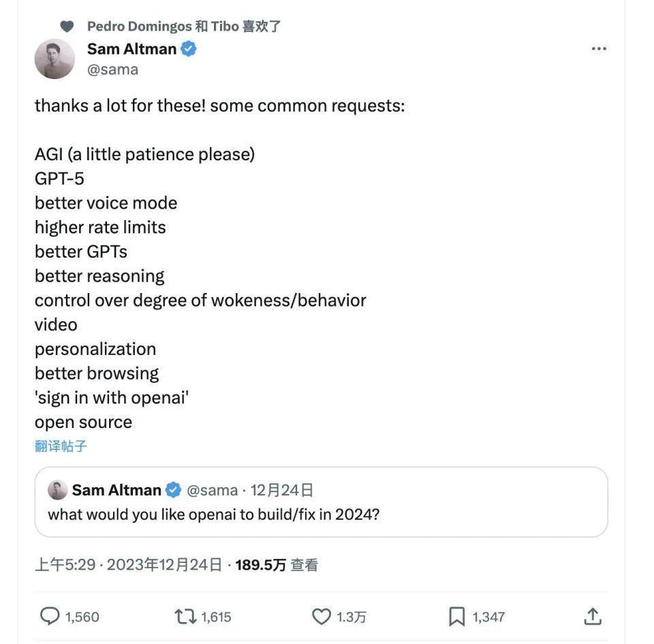The image size is (654, 644).
Task: Bookmark this post with the bookmark icon
Action: click(456, 617)
